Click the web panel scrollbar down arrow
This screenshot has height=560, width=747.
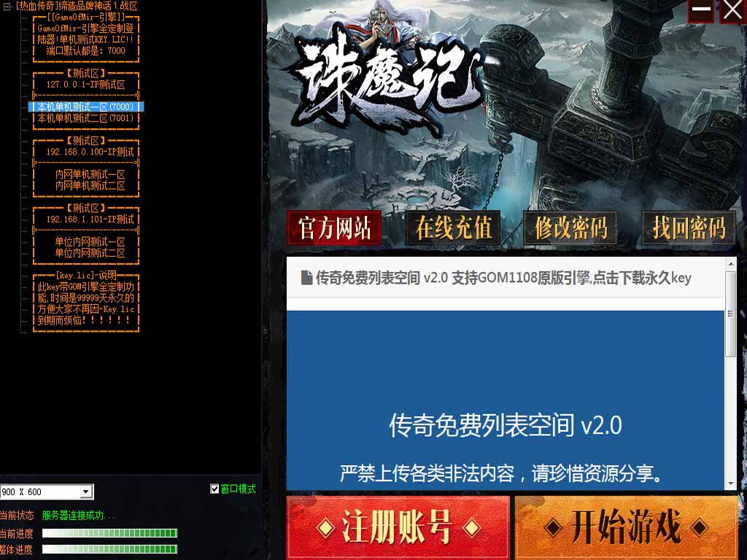pos(730,484)
